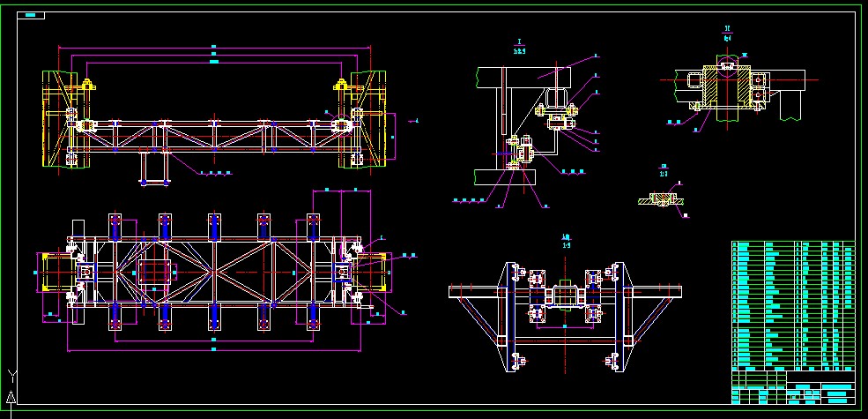Click the UCS Y-axis icon
Viewport: 868px width, 419px height.
coord(11,385)
